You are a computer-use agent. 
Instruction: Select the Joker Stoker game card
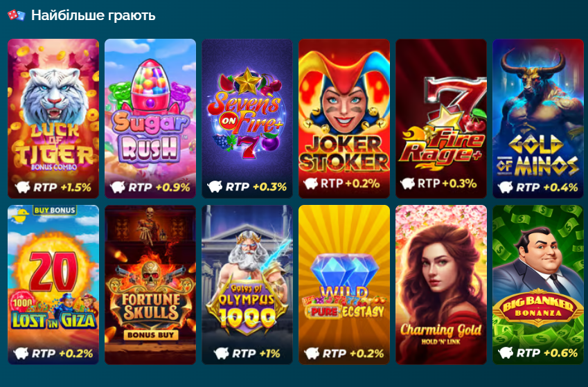[x=344, y=118]
